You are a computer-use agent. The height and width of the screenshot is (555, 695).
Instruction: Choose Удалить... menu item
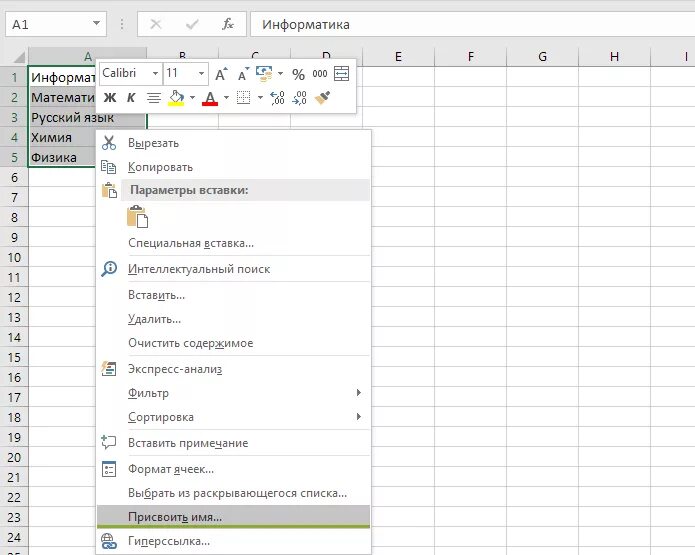[x=234, y=319]
